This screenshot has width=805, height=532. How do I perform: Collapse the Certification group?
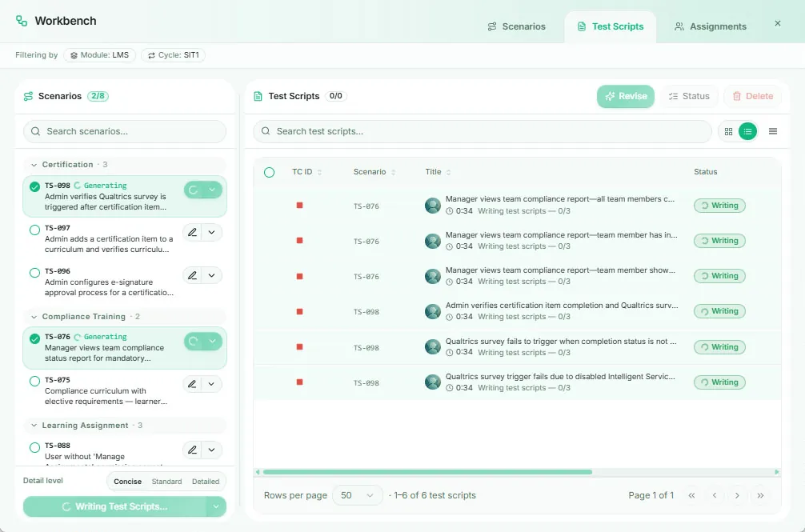coord(34,165)
